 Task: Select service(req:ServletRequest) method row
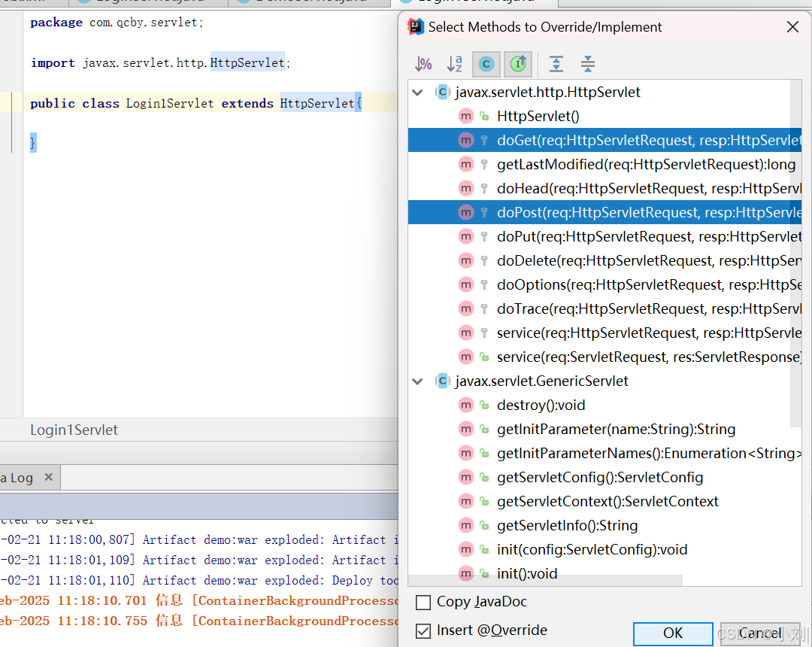[604, 357]
